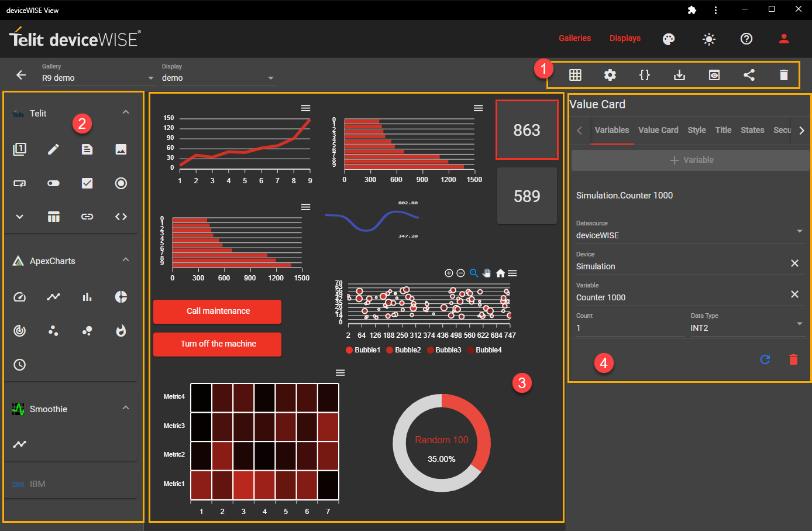Image resolution: width=812 pixels, height=531 pixels.
Task: Click the preview eye icon in toolbar
Action: [714, 75]
